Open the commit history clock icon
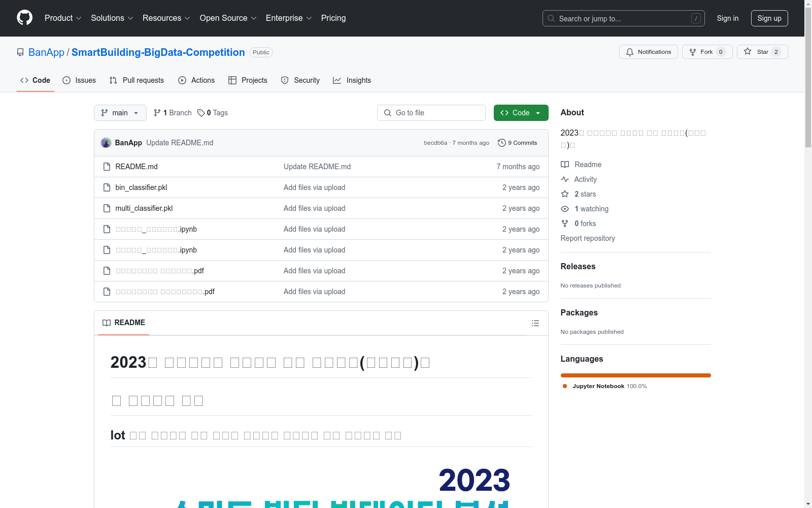The image size is (812, 508). (502, 143)
